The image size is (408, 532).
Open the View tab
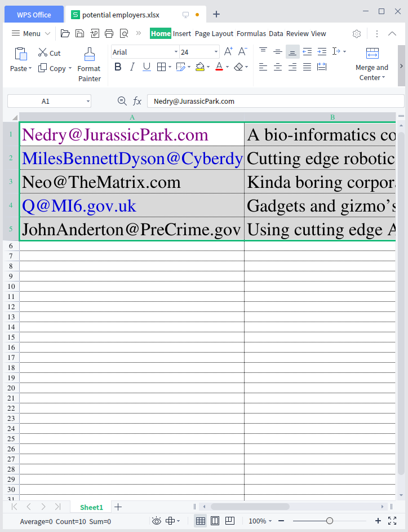[x=318, y=33]
